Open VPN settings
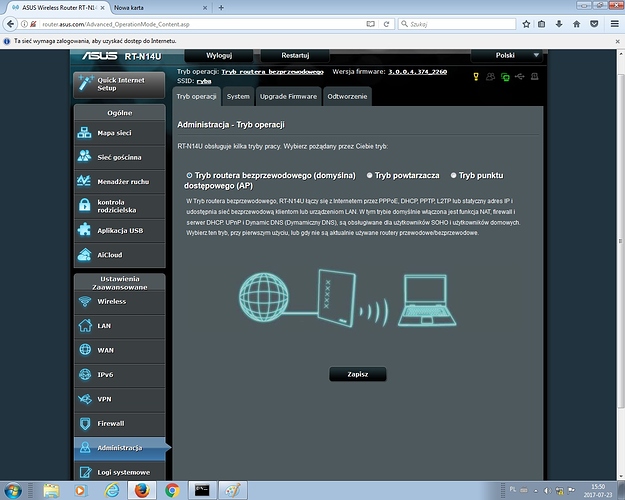The height and width of the screenshot is (500, 625). click(x=120, y=399)
